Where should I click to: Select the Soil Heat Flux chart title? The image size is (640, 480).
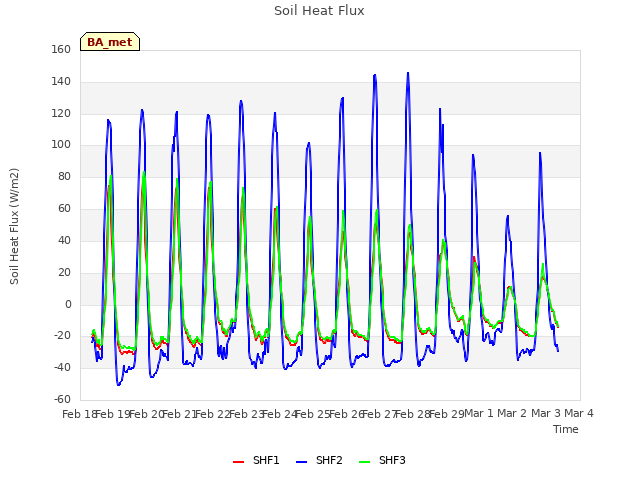(x=319, y=11)
